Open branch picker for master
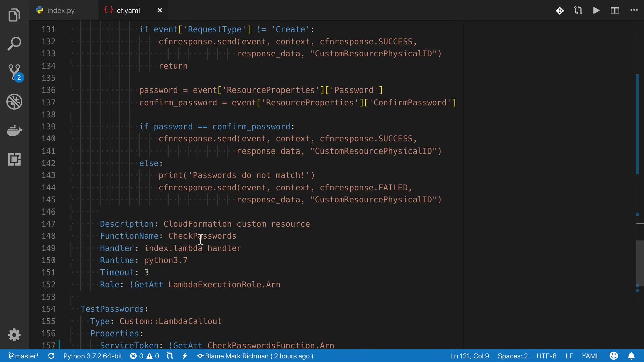 tap(23, 356)
